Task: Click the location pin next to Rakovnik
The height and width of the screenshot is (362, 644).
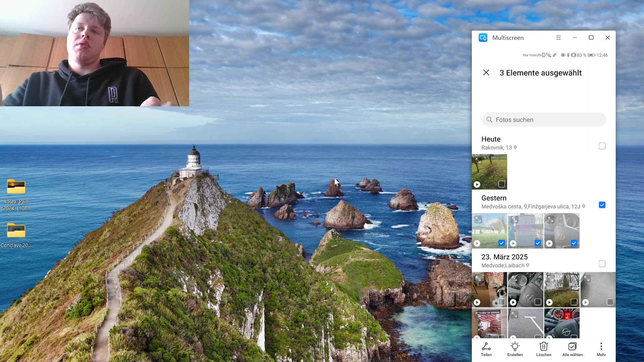Action: [516, 147]
